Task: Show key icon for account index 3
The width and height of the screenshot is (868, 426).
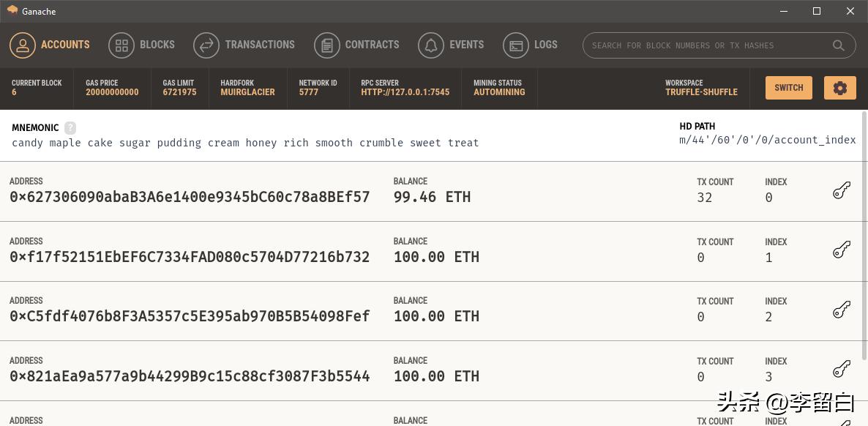Action: [x=841, y=369]
